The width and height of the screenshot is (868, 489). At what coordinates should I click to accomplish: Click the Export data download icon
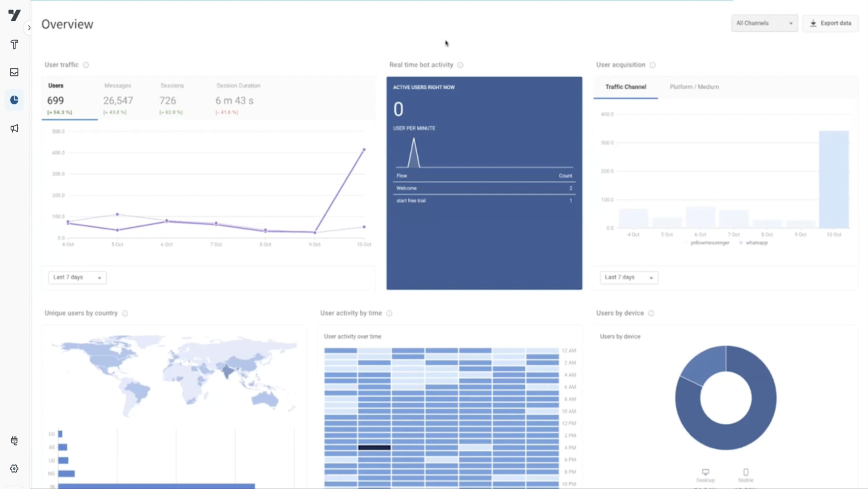click(814, 23)
